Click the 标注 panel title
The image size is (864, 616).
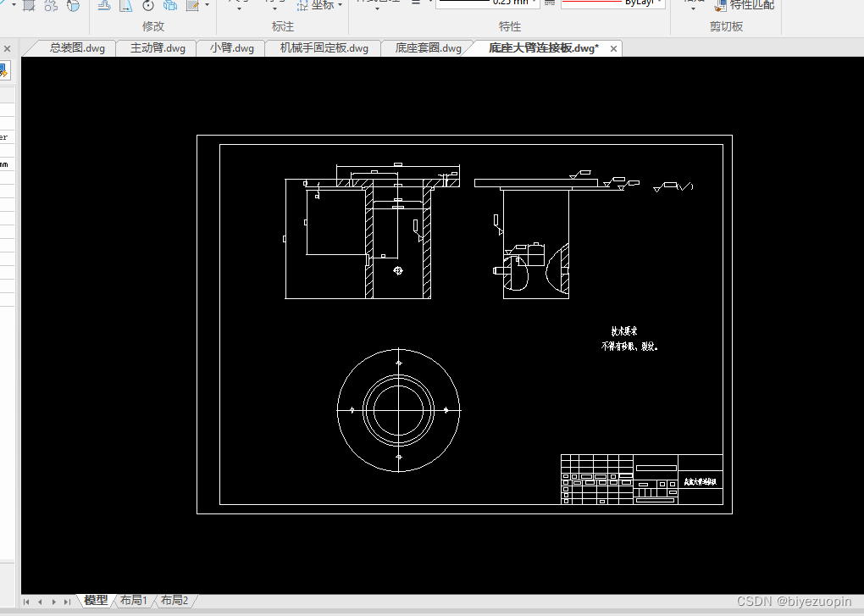283,26
